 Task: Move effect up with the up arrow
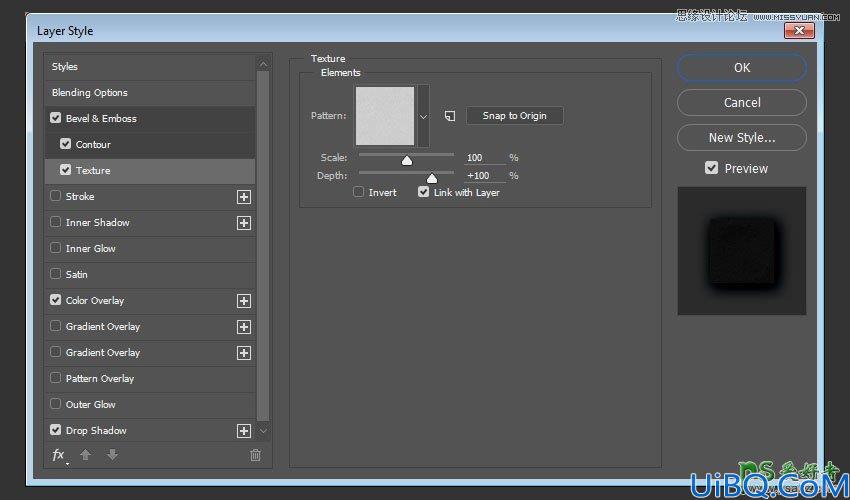[x=85, y=455]
